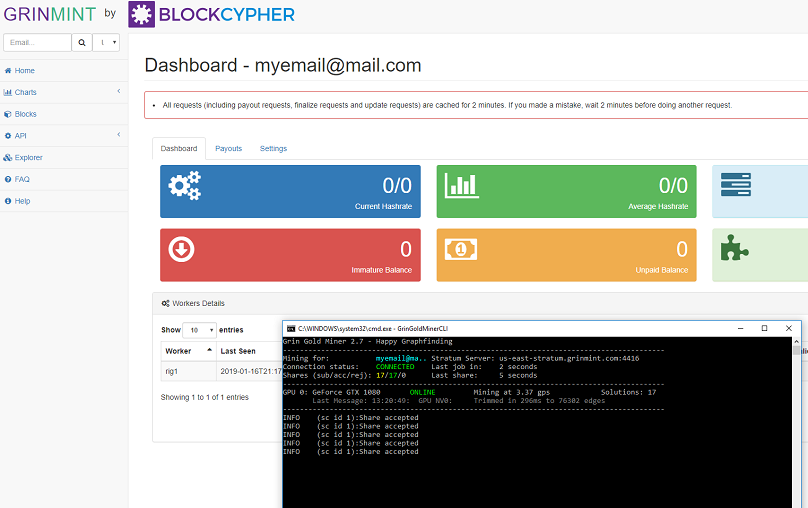Screen dimensions: 808x508
Task: Click the gears icon on Current Hashrate card
Action: click(184, 185)
